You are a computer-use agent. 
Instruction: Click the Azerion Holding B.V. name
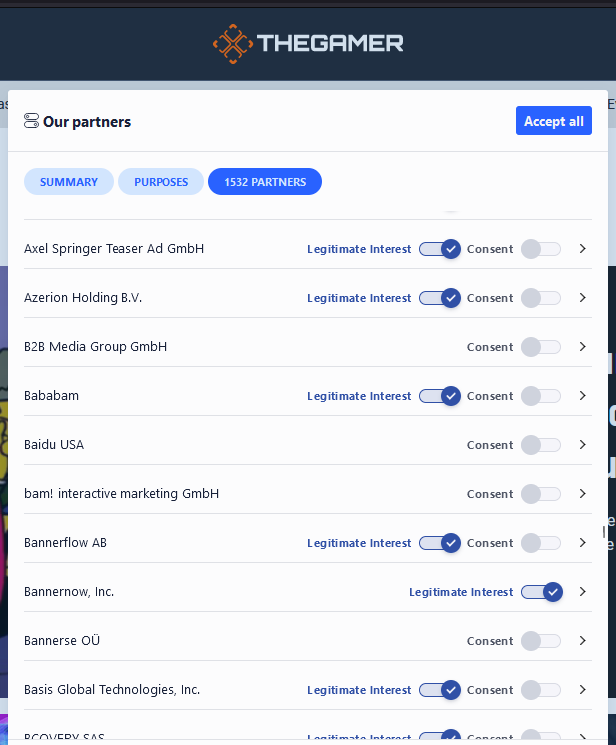point(83,297)
